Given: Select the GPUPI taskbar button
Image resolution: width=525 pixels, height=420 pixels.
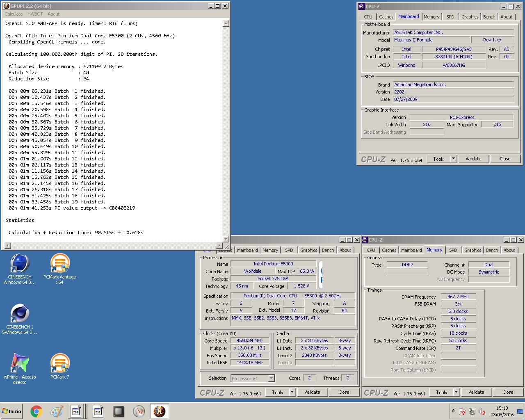Looking at the screenshot, I should [160, 411].
